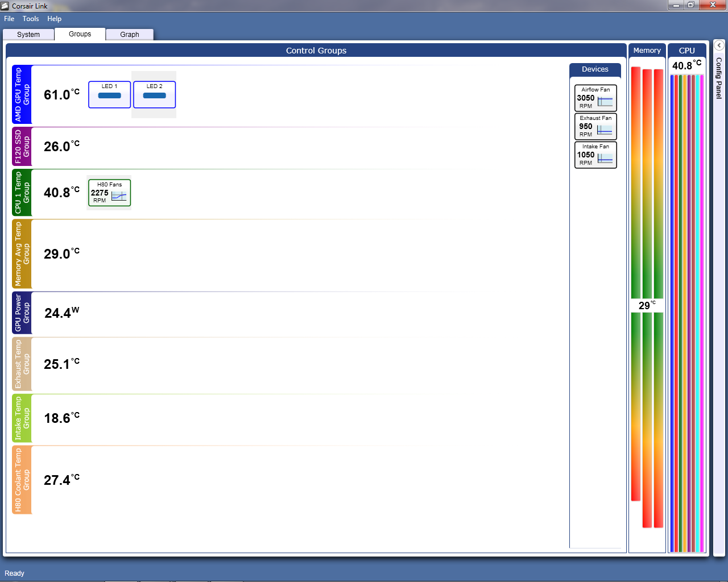Click the 40.8°C value in CPU panel
Viewport: 728px width, 582px height.
click(x=687, y=65)
